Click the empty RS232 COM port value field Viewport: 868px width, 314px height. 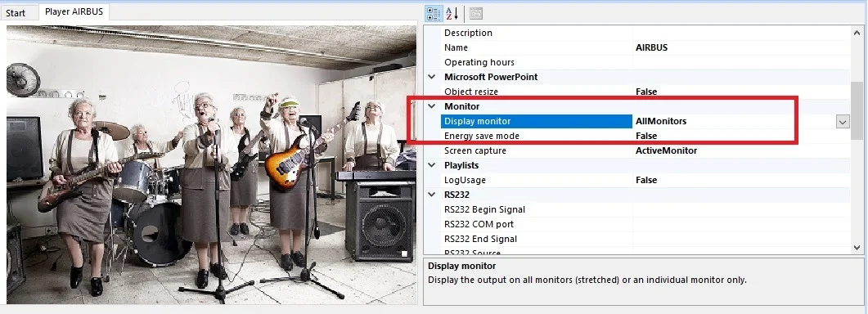click(742, 224)
